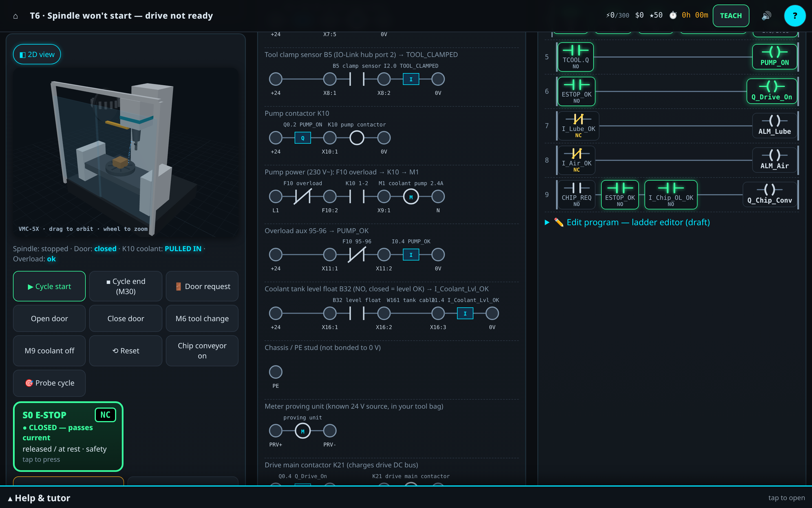
Task: Toggle TEACH mode
Action: point(731,16)
